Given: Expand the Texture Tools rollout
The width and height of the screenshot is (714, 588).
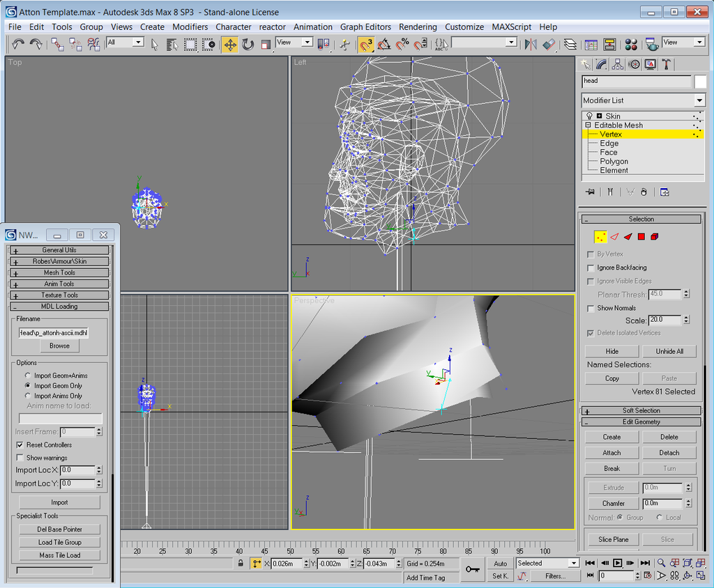Looking at the screenshot, I should pyautogui.click(x=59, y=295).
